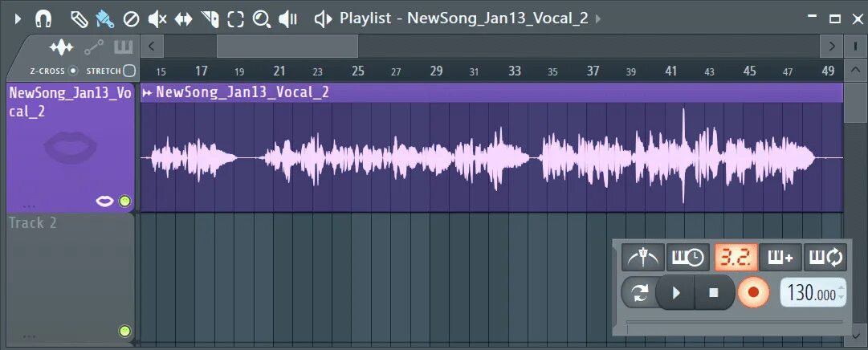Expand arrow after NewSong_Jan13_Vocal_2 title
Image resolution: width=868 pixels, height=350 pixels.
click(x=598, y=18)
